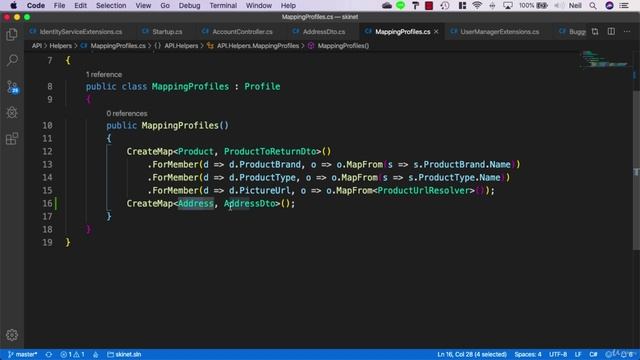
Task: Click the Open Changes editor icon
Action: (x=595, y=32)
